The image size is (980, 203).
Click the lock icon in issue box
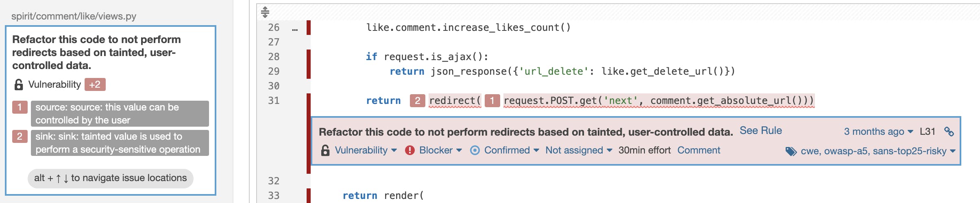(325, 150)
